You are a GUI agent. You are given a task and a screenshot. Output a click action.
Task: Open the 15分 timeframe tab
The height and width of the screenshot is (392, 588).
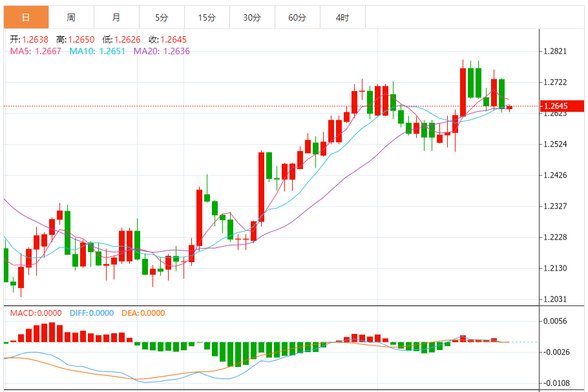[207, 17]
